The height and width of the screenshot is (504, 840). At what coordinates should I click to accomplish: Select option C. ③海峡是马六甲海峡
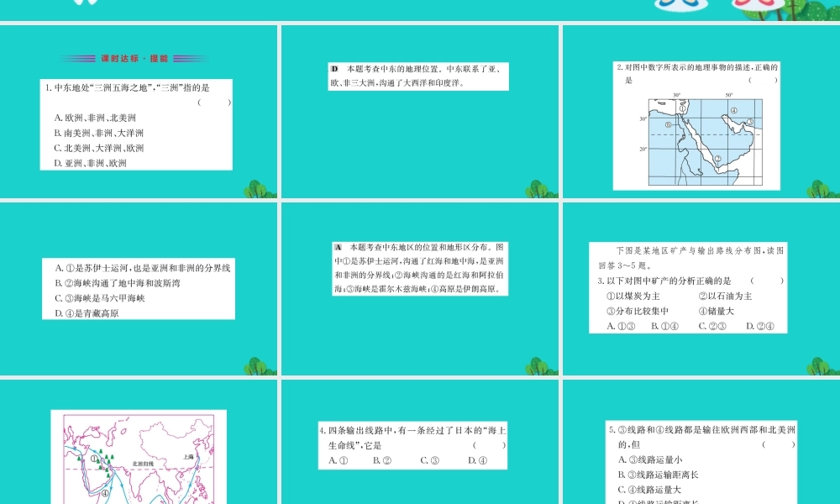click(x=100, y=298)
